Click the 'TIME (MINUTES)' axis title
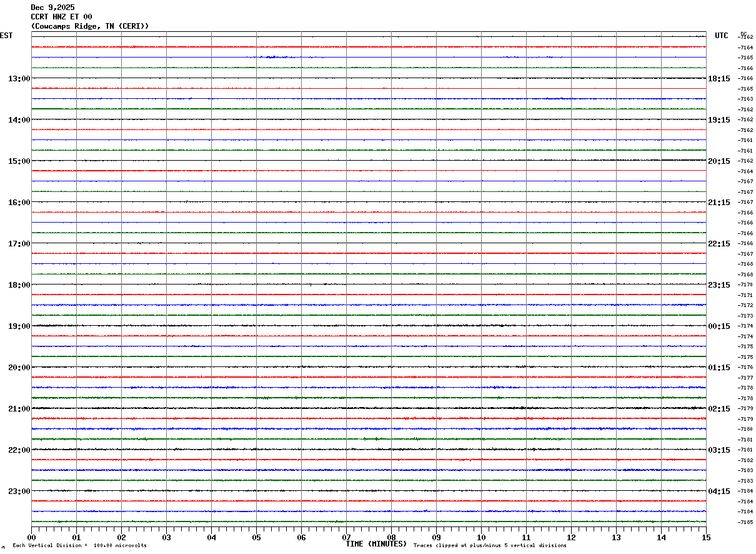 tap(377, 544)
